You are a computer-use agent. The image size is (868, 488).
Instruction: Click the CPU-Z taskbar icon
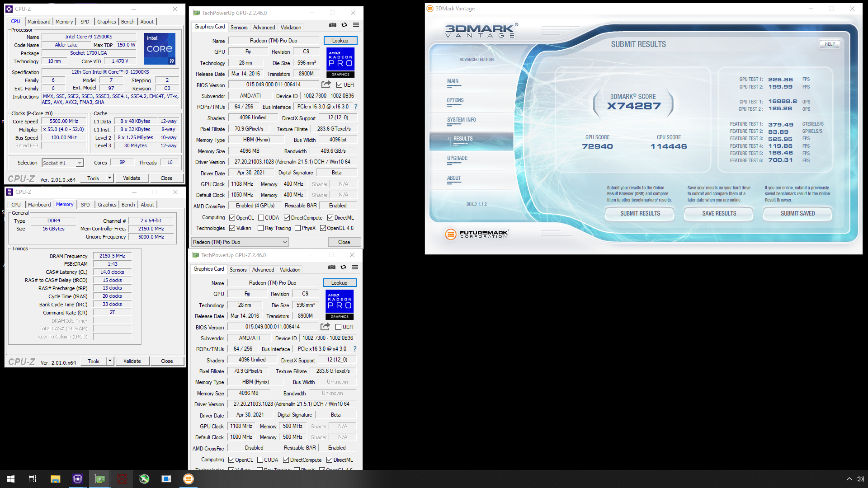click(77, 479)
